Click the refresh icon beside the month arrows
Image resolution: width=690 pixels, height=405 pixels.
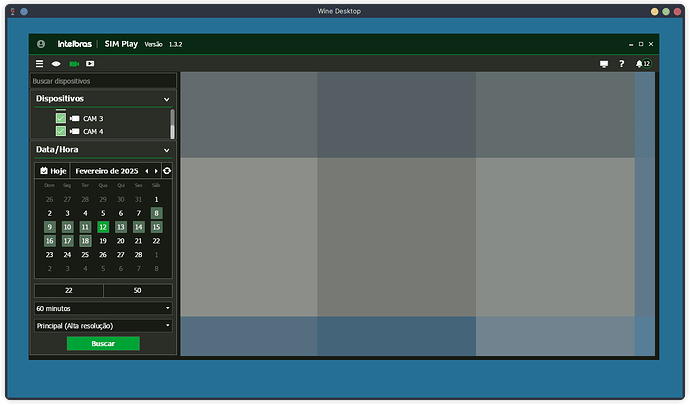[167, 171]
